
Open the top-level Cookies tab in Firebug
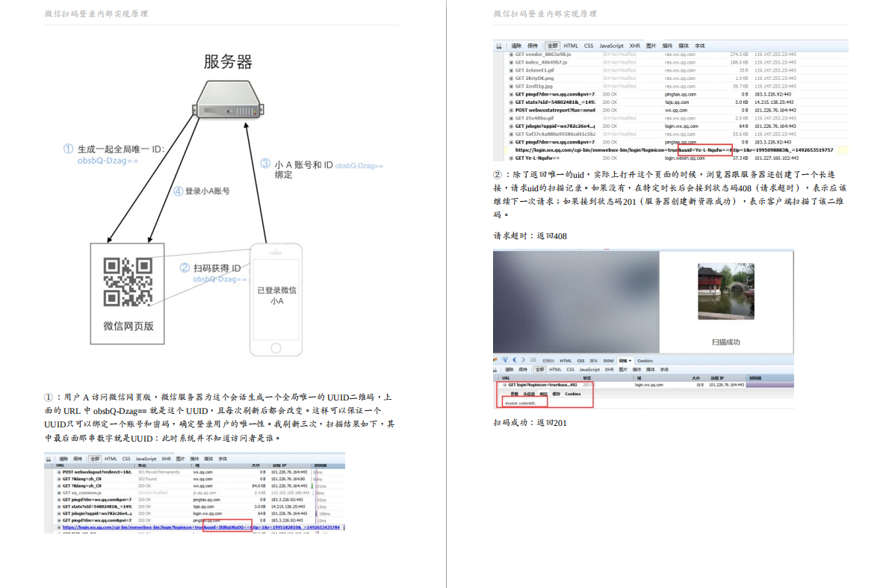(645, 361)
